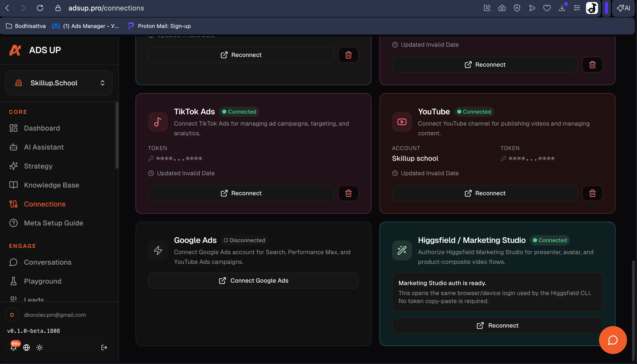
Task: Open the browser AI assistant button
Action: click(623, 8)
